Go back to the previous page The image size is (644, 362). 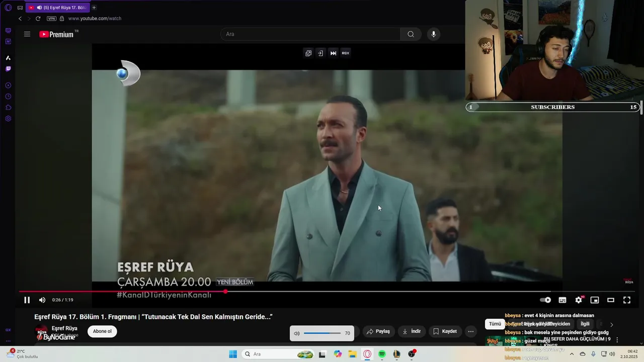pyautogui.click(x=20, y=19)
